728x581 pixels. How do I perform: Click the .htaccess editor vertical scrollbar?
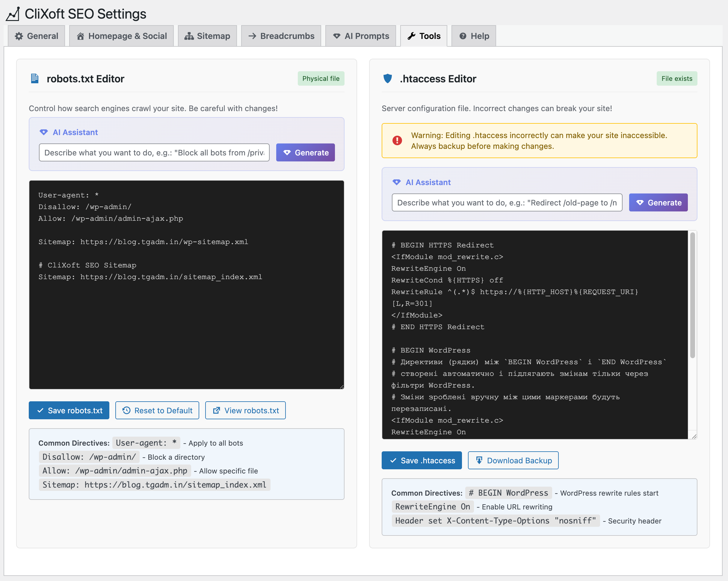pyautogui.click(x=692, y=296)
